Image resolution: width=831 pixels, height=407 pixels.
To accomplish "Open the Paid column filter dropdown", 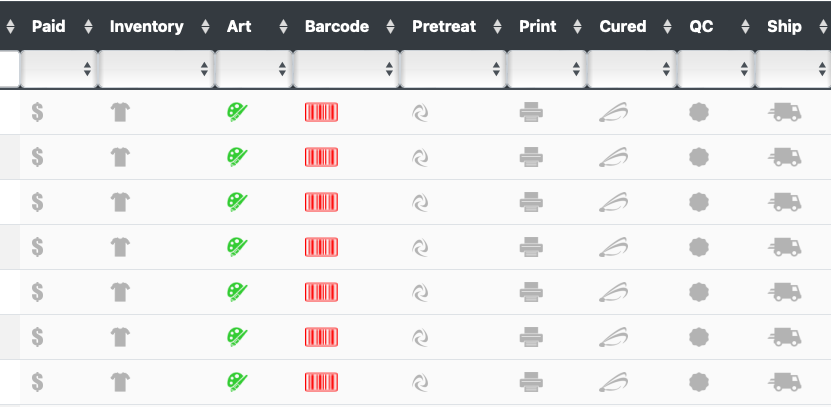I will (59, 69).
